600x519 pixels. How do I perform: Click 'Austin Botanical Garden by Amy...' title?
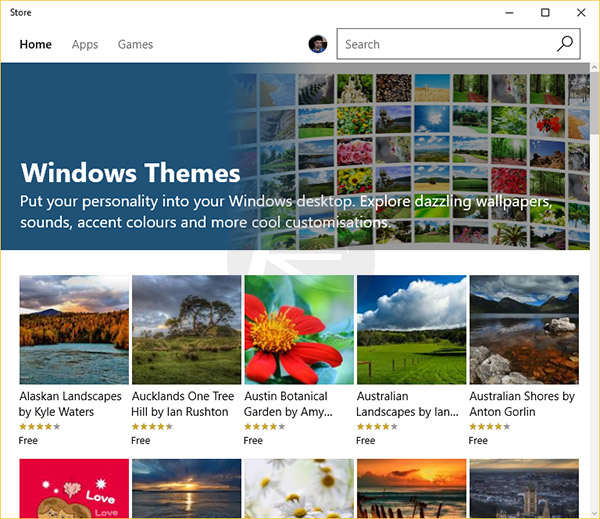point(289,404)
